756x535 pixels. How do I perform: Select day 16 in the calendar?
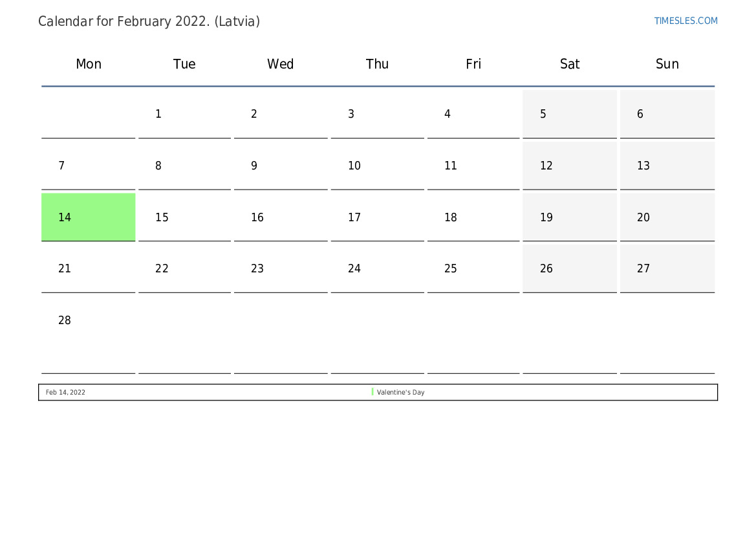pos(281,217)
